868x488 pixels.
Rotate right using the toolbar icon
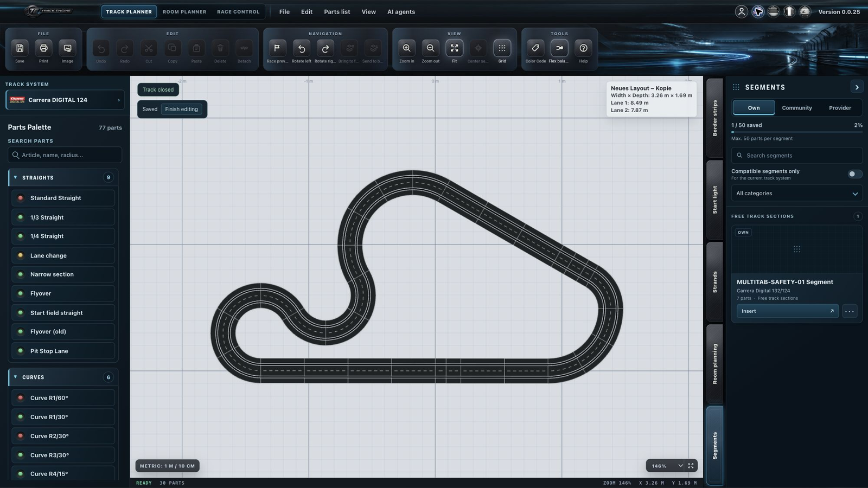(325, 48)
